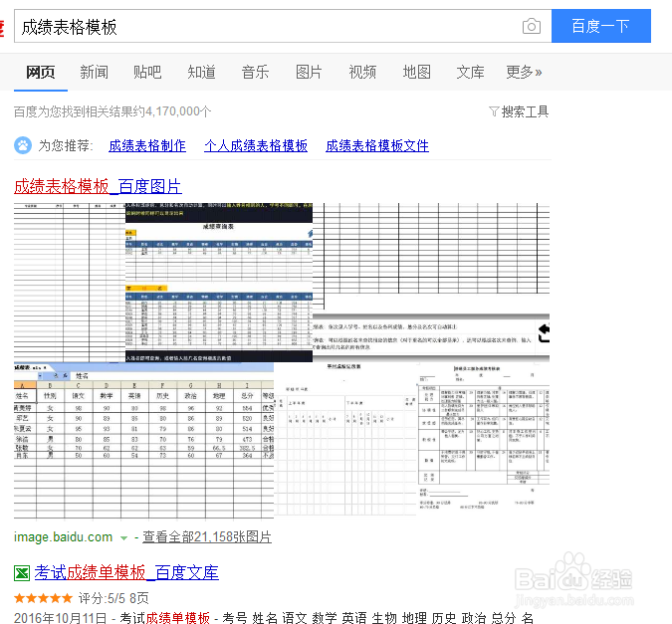
Task: Open suggested search 个人成绩表格模板
Action: coord(256,145)
